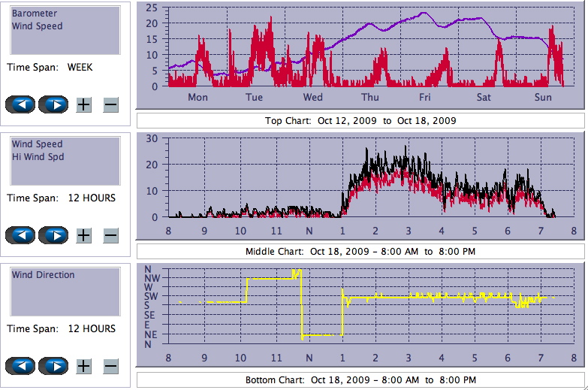Image resolution: width=588 pixels, height=390 pixels.
Task: Select Wind Speed in top chart list
Action: tap(37, 26)
